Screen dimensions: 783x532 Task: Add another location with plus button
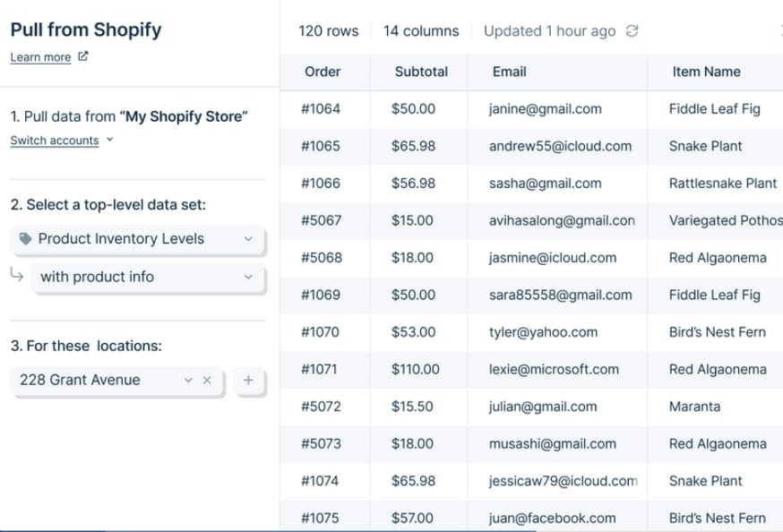248,381
